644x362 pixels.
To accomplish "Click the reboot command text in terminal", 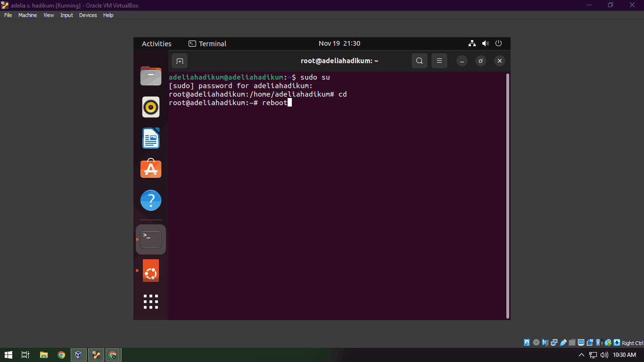I will [x=274, y=103].
